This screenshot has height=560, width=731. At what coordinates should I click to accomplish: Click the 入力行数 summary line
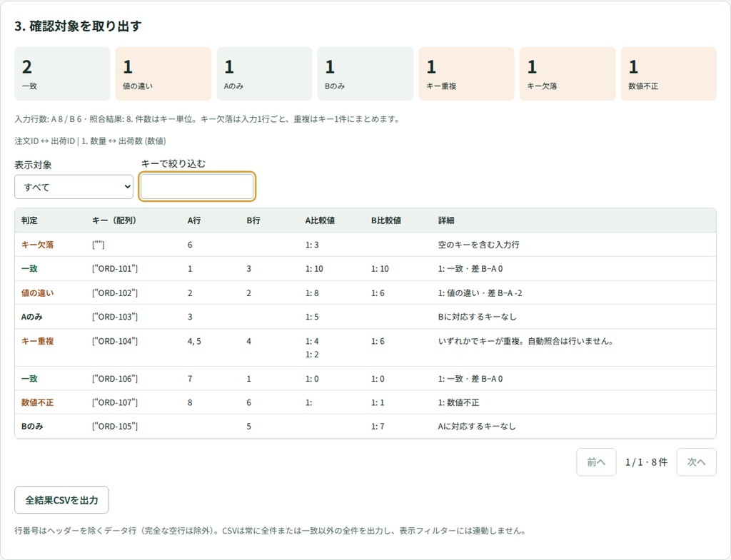208,119
